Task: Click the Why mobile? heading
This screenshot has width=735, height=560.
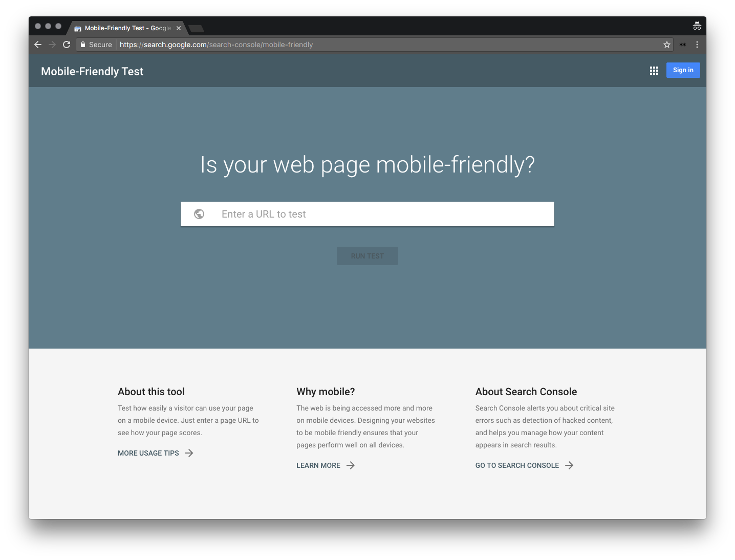Action: pos(326,392)
